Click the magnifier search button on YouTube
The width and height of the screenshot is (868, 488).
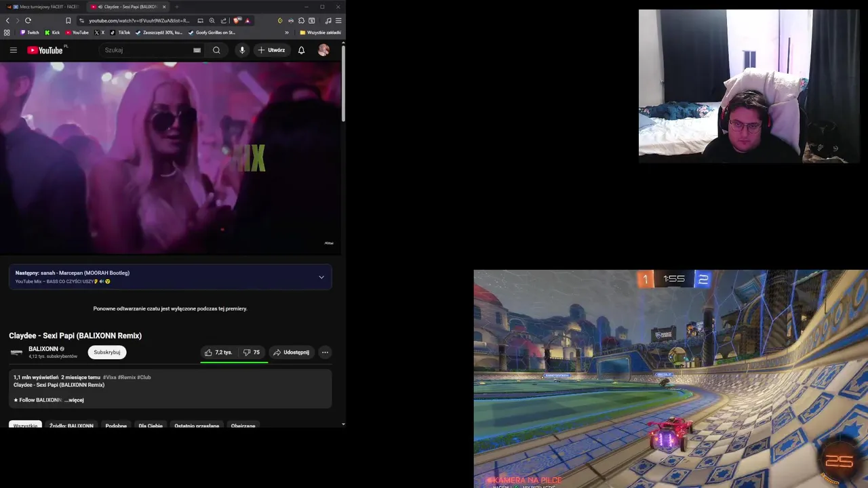point(216,50)
